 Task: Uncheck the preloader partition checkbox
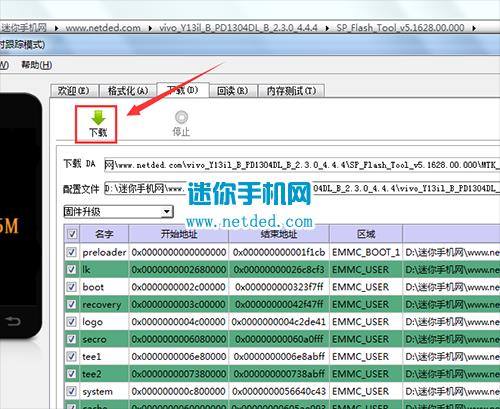71,252
